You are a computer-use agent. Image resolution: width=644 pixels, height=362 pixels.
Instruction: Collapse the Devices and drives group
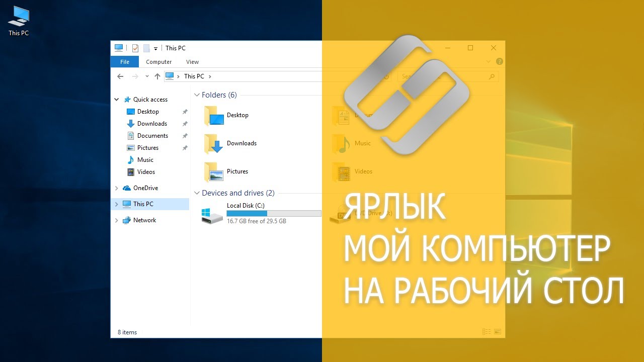point(197,193)
